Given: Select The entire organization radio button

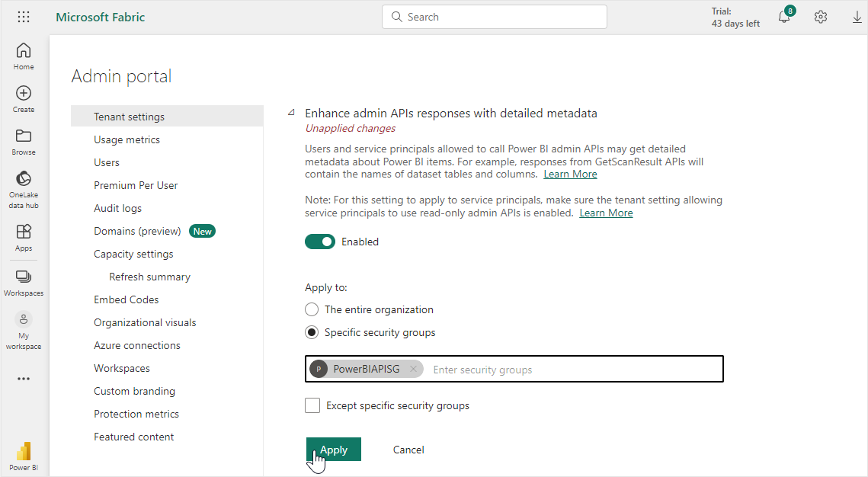Looking at the screenshot, I should [312, 309].
